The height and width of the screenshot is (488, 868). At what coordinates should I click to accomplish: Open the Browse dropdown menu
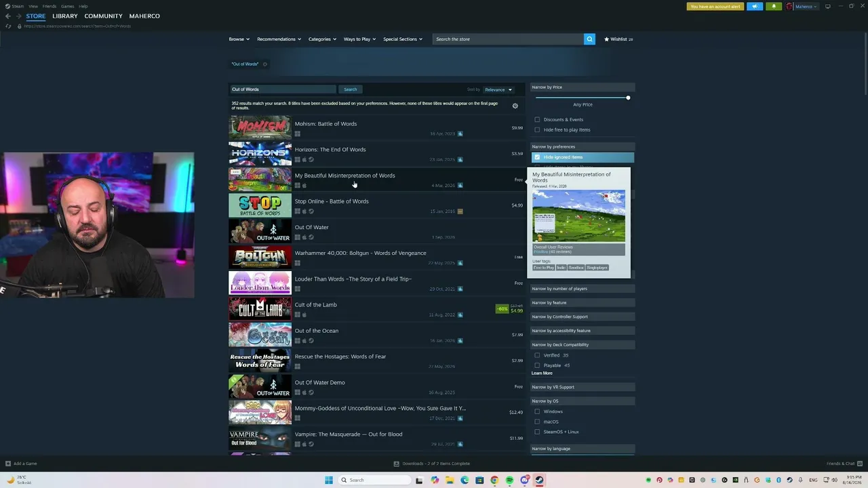pyautogui.click(x=239, y=39)
